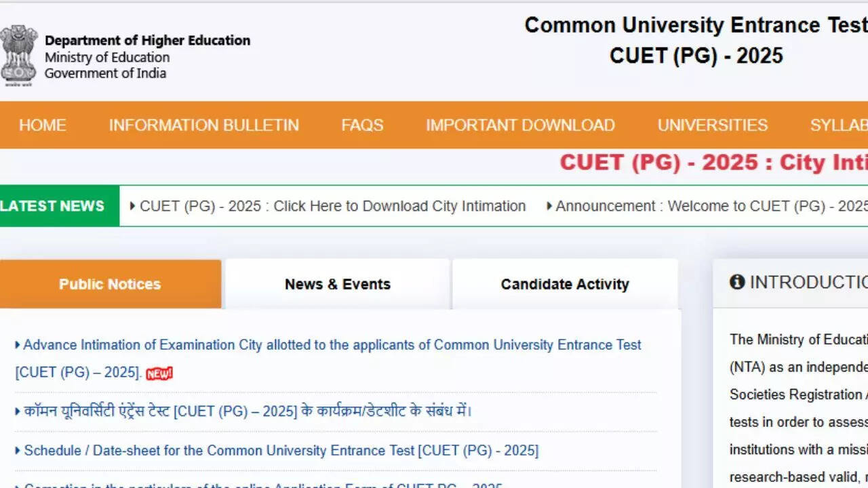Open the INFORMATION BULLETIN menu

(203, 125)
